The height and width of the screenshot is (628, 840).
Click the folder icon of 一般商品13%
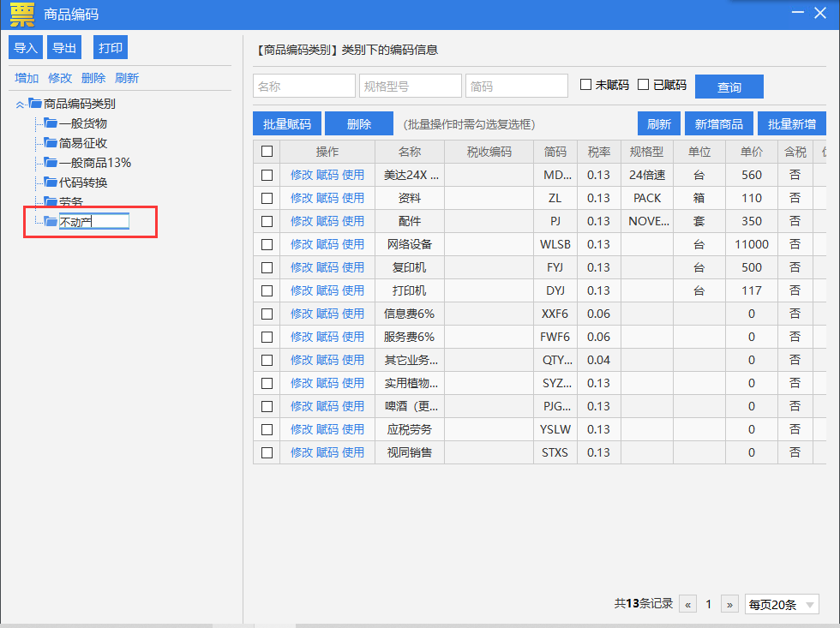coord(51,162)
